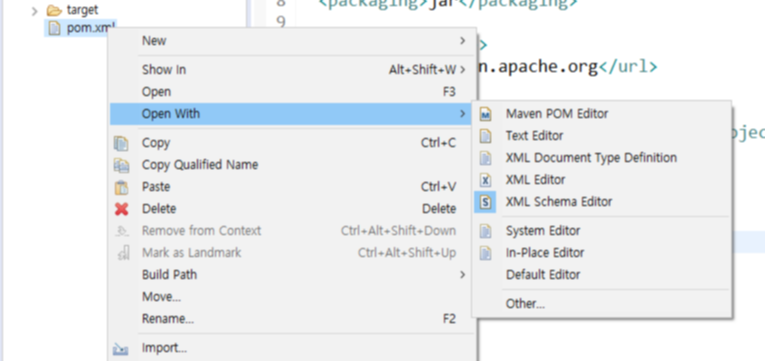Click the Ctrl+Alt+Shift+Up shortcut text
Screen dimensions: 765x361
tap(407, 253)
